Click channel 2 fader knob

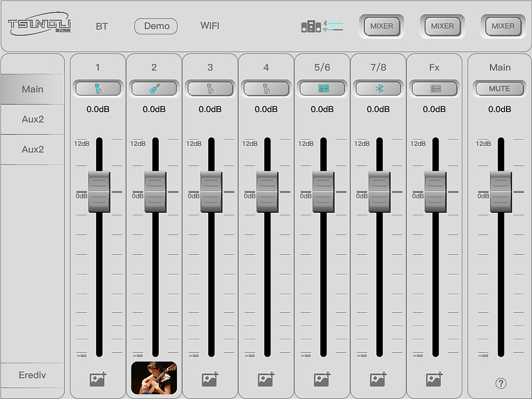click(x=155, y=191)
